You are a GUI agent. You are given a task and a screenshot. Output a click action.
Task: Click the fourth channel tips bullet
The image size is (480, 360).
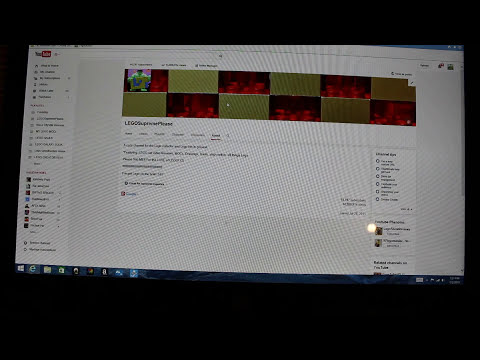(x=378, y=184)
